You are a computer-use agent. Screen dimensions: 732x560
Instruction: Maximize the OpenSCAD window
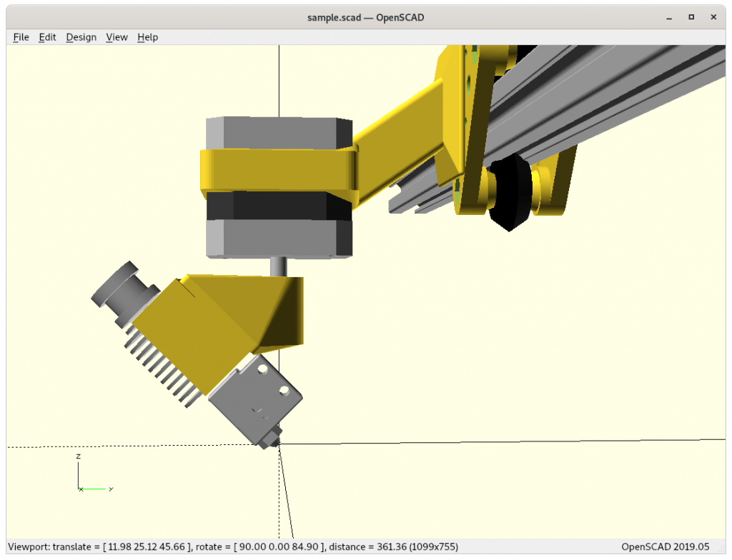[x=691, y=17]
